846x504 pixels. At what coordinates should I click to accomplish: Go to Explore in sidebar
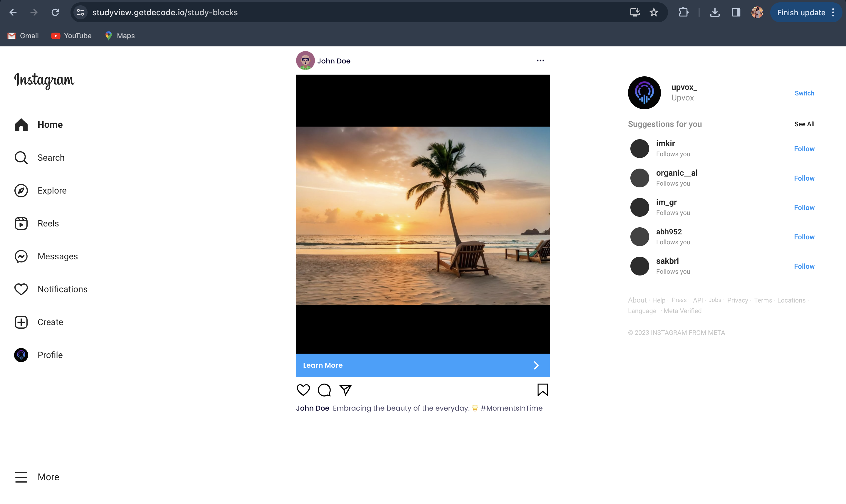[21, 191]
